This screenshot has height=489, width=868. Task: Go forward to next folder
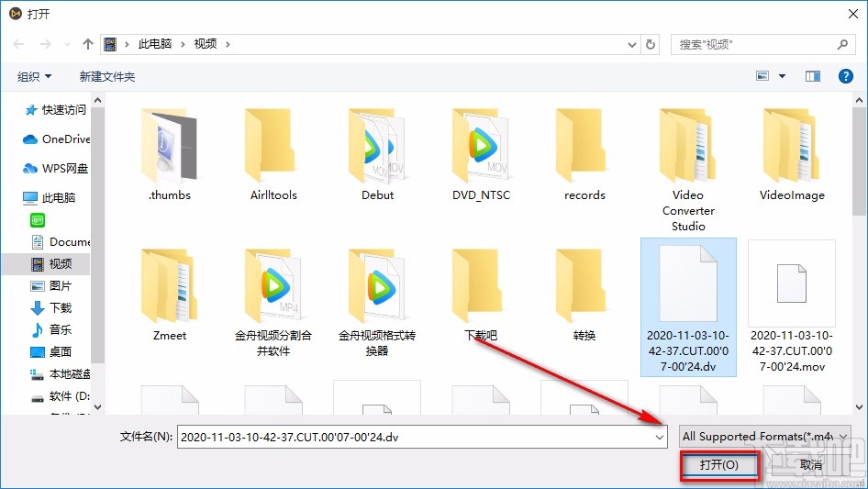45,44
